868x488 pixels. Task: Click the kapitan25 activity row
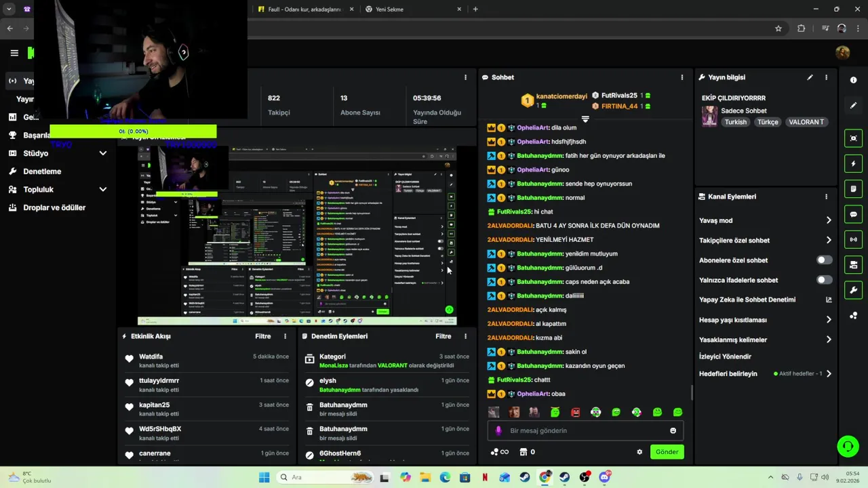click(207, 409)
